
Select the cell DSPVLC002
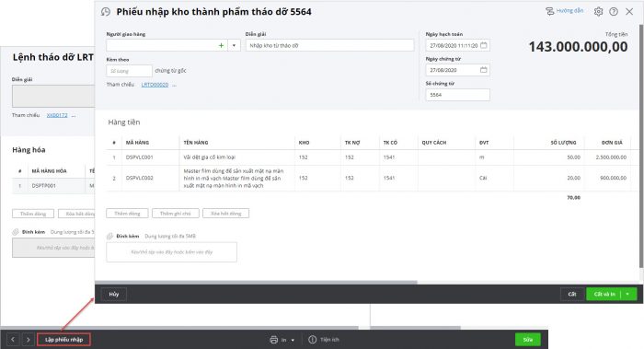coord(140,178)
